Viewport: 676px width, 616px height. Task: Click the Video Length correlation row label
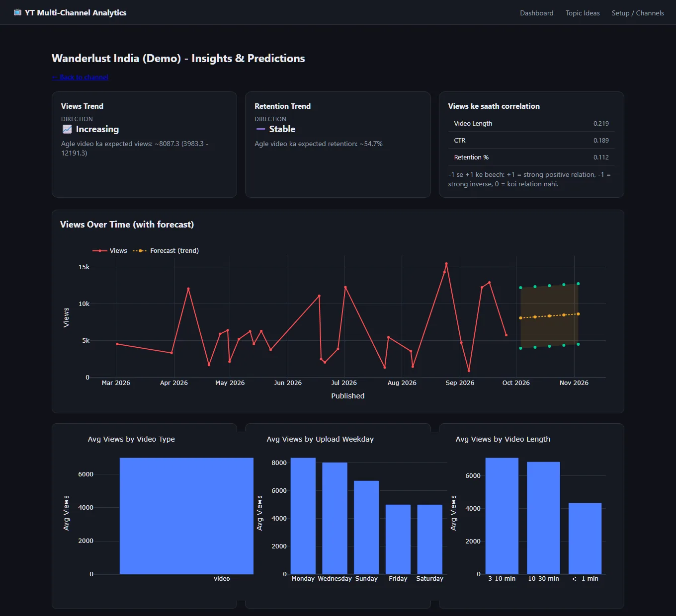(473, 124)
